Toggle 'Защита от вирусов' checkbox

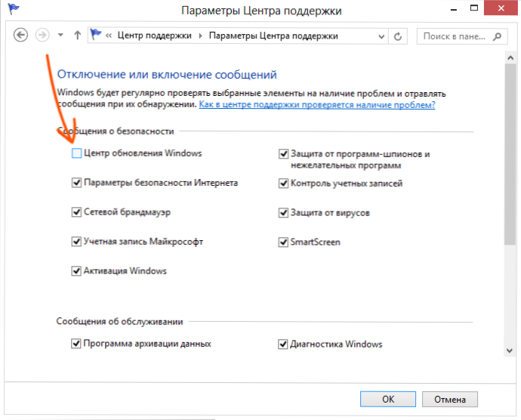(283, 212)
